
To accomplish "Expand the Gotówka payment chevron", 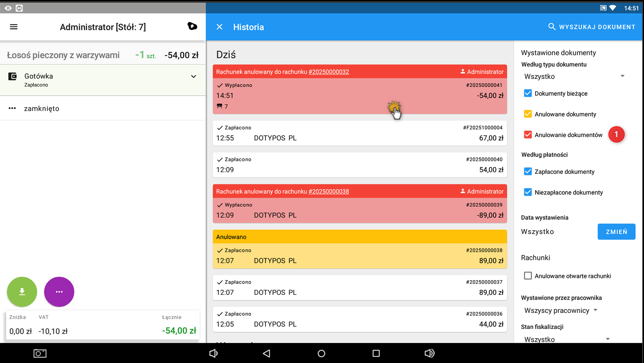I will [193, 77].
